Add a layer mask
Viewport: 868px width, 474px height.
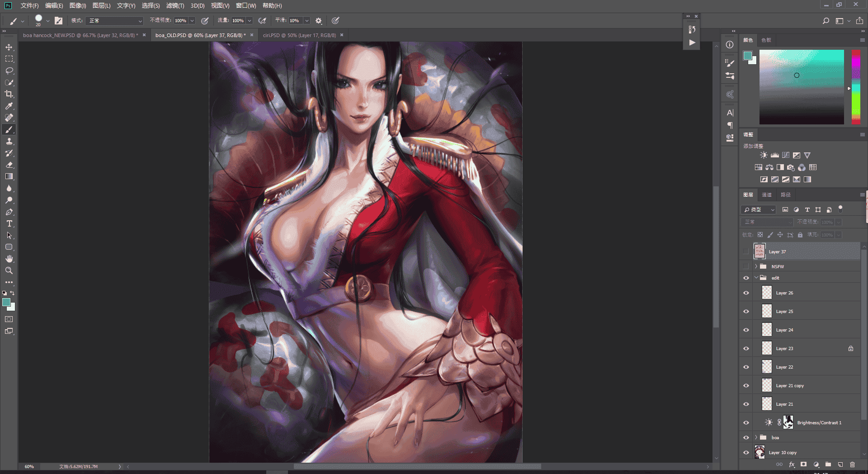click(803, 465)
